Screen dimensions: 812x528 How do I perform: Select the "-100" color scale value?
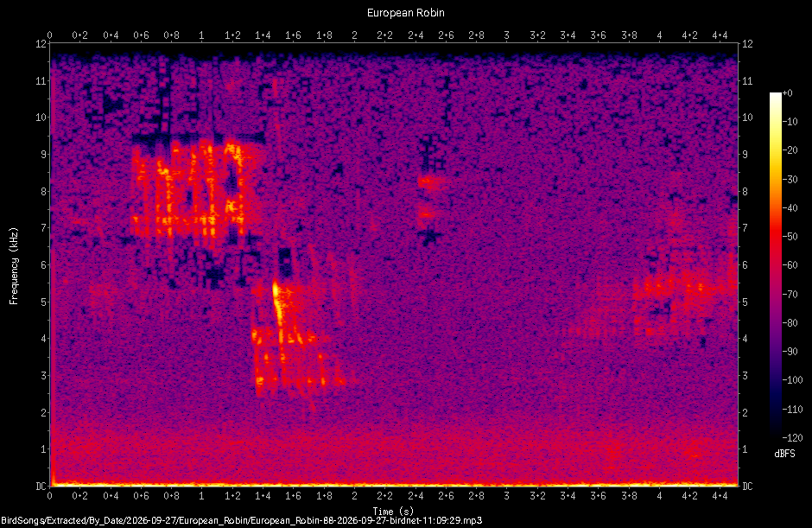tap(793, 380)
